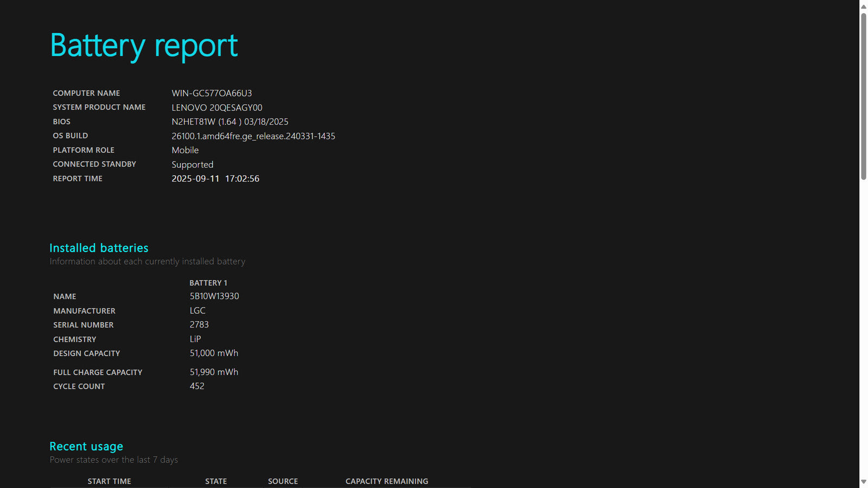This screenshot has height=488, width=868.
Task: Click the platform role value Mobile
Action: tap(185, 150)
